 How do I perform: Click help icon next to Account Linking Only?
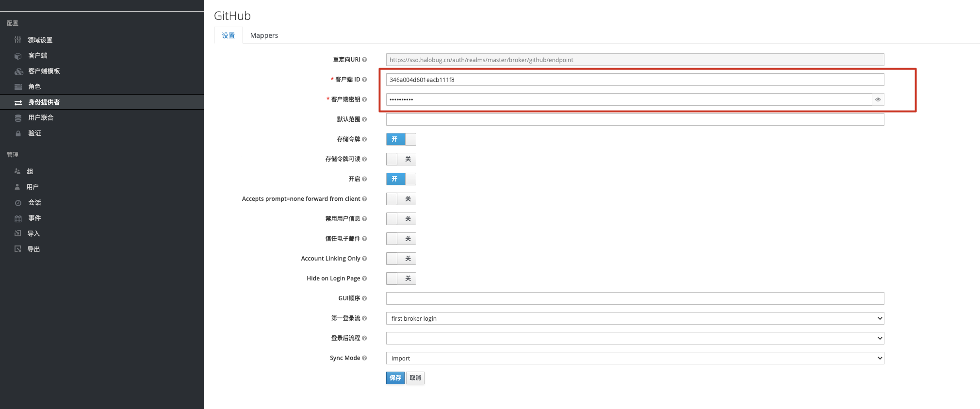point(364,259)
